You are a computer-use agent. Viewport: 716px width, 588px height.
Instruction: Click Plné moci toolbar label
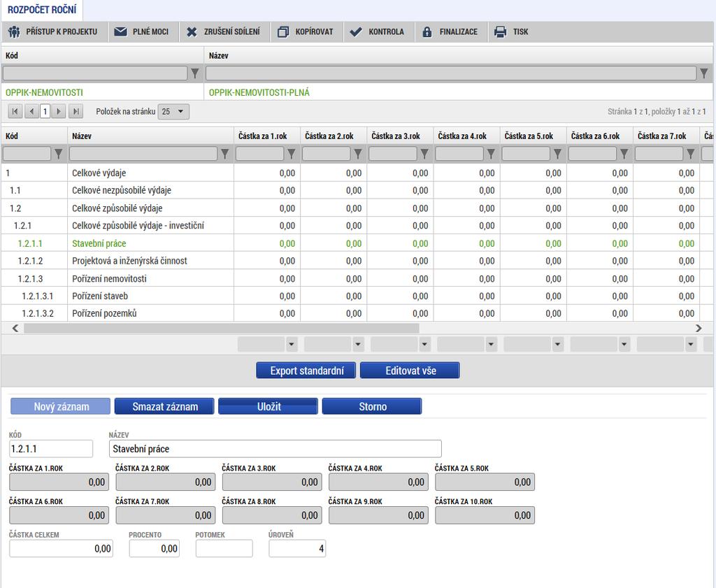[x=151, y=32]
